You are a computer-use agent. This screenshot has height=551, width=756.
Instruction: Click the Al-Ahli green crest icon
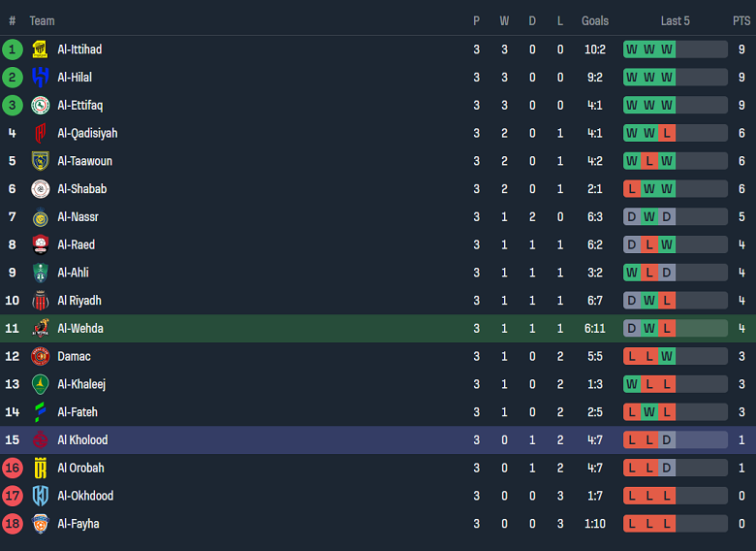(40, 273)
